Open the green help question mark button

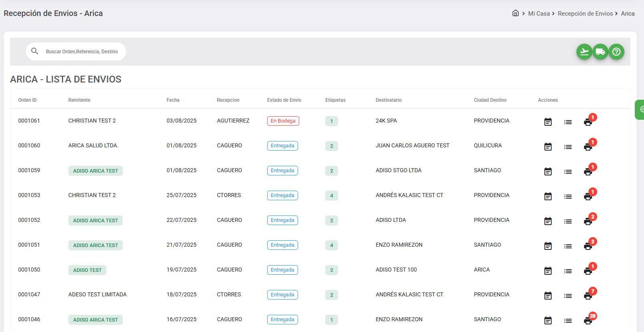pyautogui.click(x=616, y=52)
